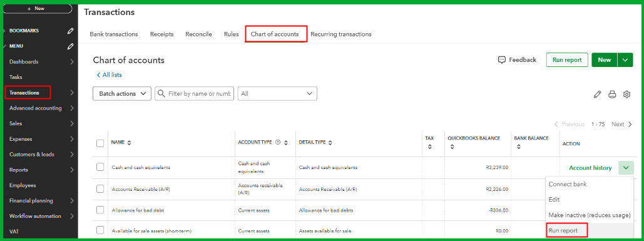
Task: Click the outlined Run report button at top
Action: click(567, 60)
